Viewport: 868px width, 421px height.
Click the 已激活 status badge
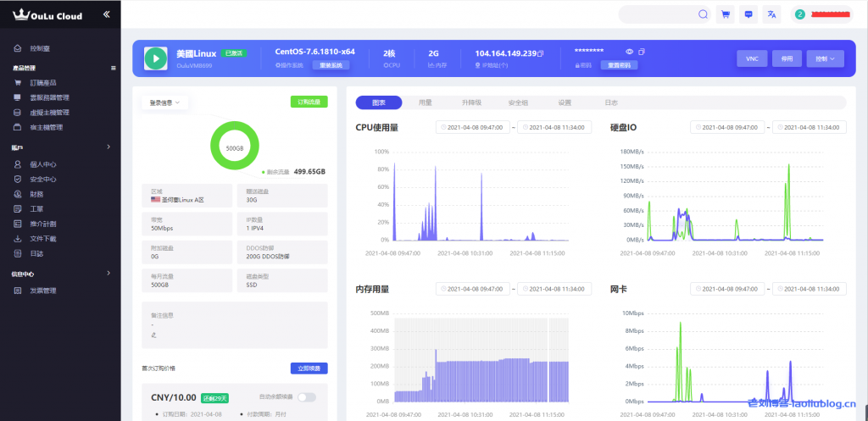[234, 53]
